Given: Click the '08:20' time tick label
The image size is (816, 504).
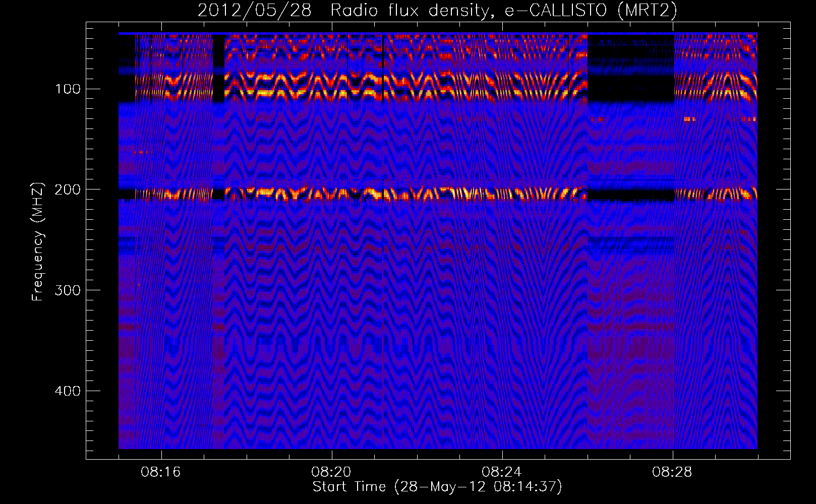Looking at the screenshot, I should (x=331, y=472).
